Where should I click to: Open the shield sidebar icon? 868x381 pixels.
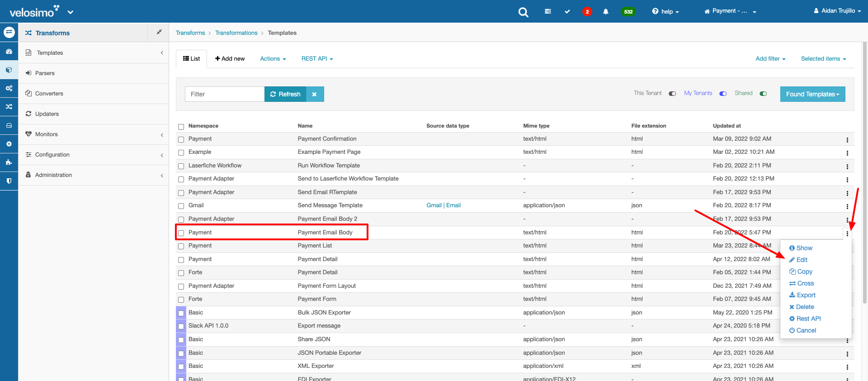9,181
